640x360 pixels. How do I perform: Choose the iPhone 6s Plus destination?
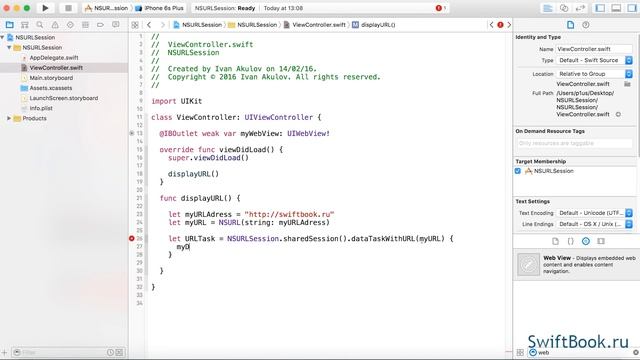[160, 8]
